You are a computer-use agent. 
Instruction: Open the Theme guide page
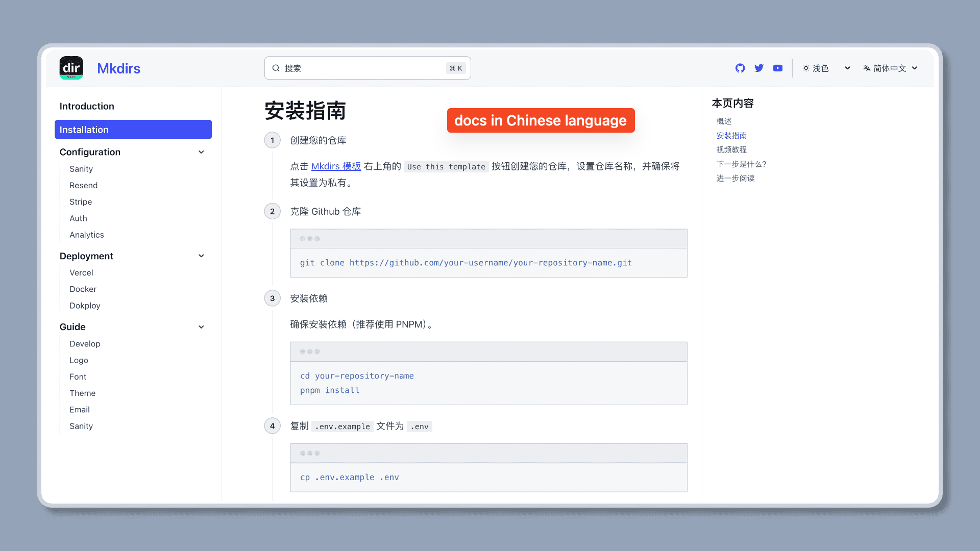click(x=82, y=393)
